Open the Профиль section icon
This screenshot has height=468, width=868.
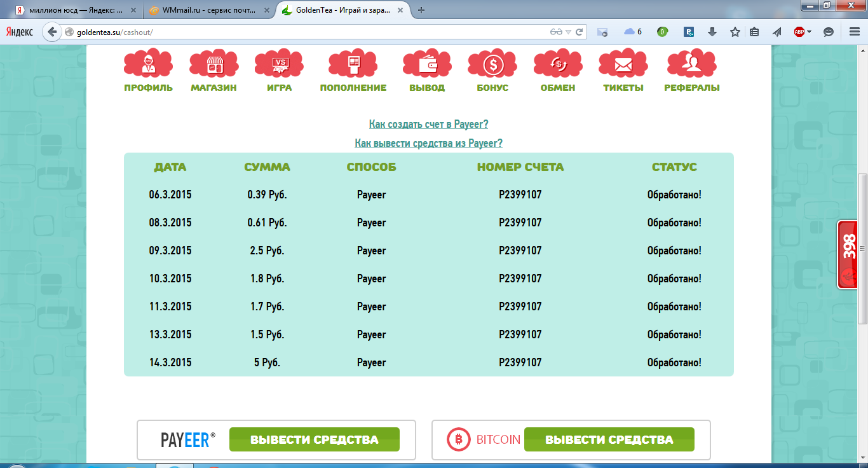click(148, 64)
